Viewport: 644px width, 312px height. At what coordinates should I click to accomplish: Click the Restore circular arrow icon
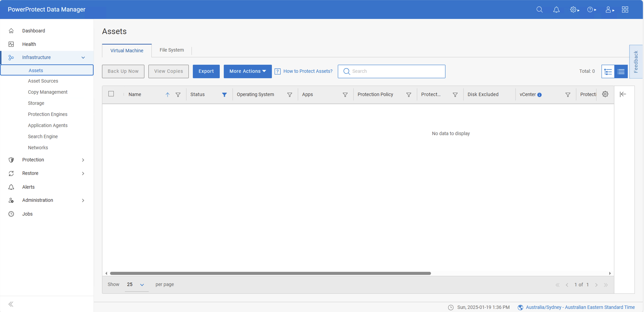[x=11, y=173]
